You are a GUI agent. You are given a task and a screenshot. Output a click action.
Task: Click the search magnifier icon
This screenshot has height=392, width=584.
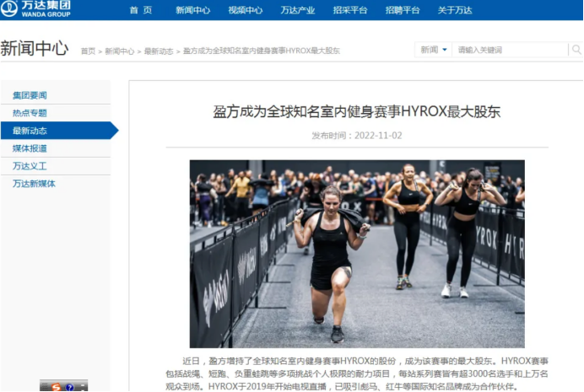pos(576,50)
